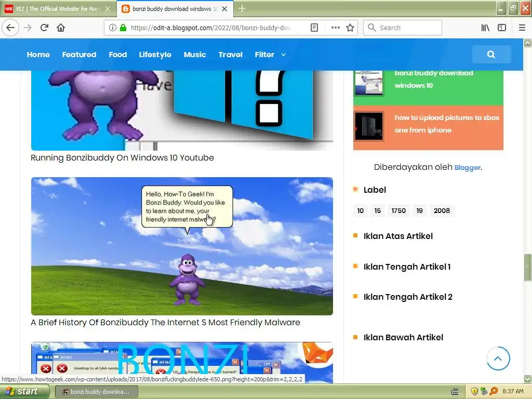The height and width of the screenshot is (399, 532).
Task: Select the bonzi buddy download windows tab
Action: pyautogui.click(x=175, y=9)
